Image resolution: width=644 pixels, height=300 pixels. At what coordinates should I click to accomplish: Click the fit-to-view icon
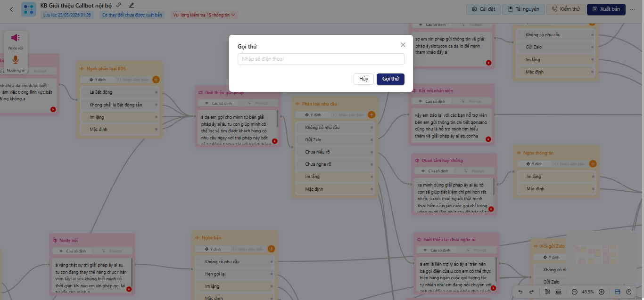[559, 292]
